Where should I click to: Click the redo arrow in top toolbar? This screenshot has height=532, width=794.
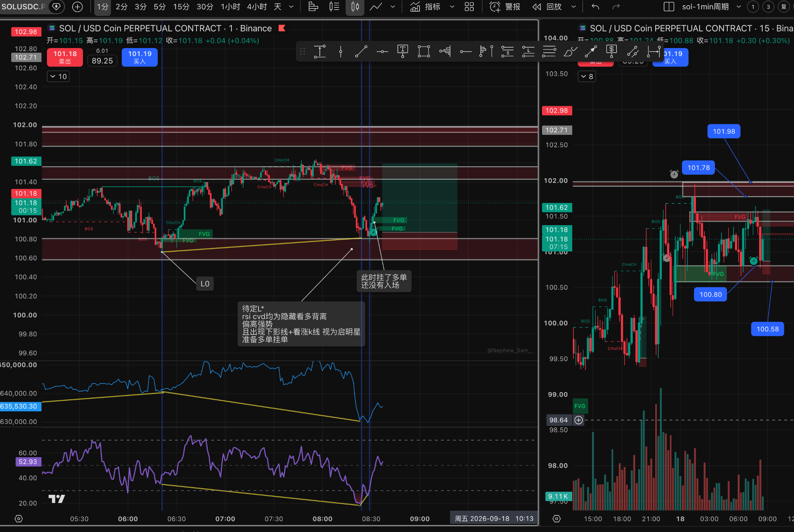(x=616, y=7)
